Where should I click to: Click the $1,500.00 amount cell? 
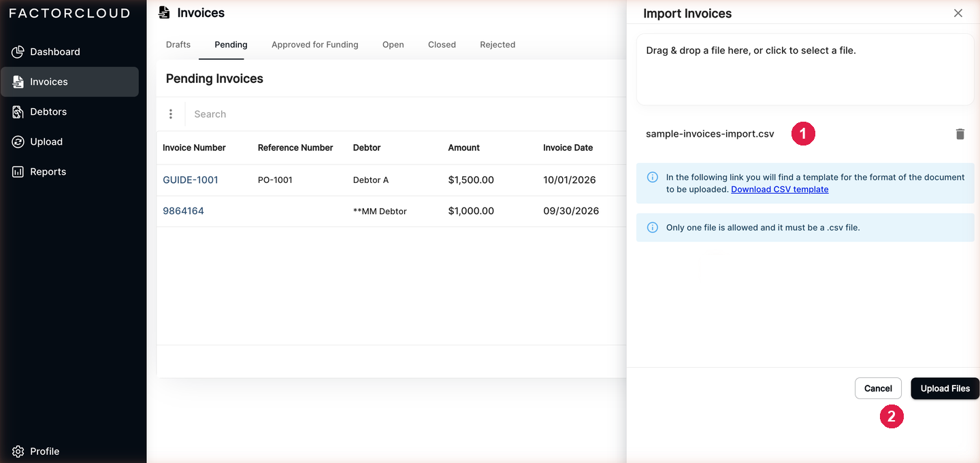[471, 180]
